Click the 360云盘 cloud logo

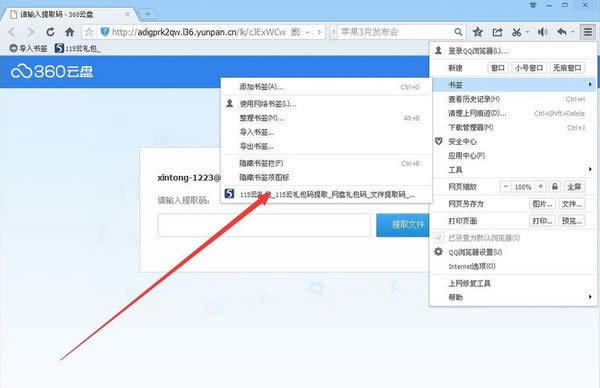(x=52, y=72)
